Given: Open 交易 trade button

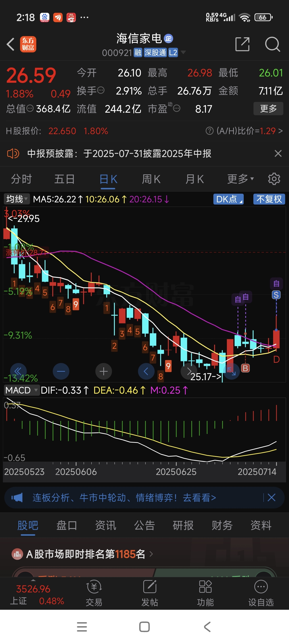Looking at the screenshot, I should point(94,593).
